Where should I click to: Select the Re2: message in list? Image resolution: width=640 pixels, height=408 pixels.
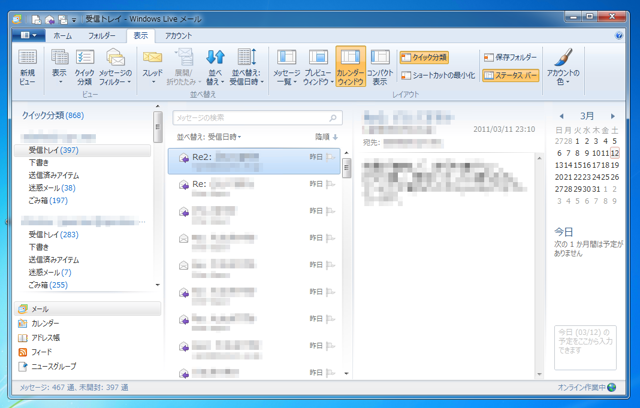pos(254,161)
